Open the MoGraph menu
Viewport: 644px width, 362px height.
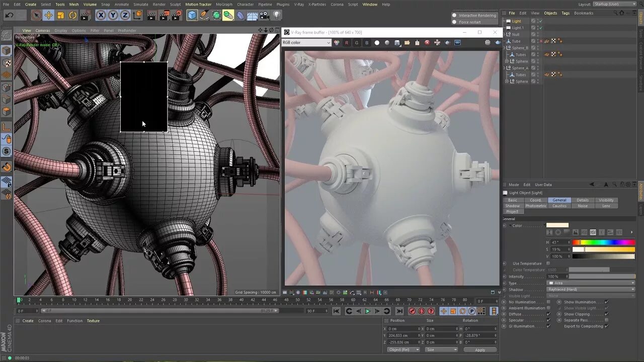(x=224, y=5)
